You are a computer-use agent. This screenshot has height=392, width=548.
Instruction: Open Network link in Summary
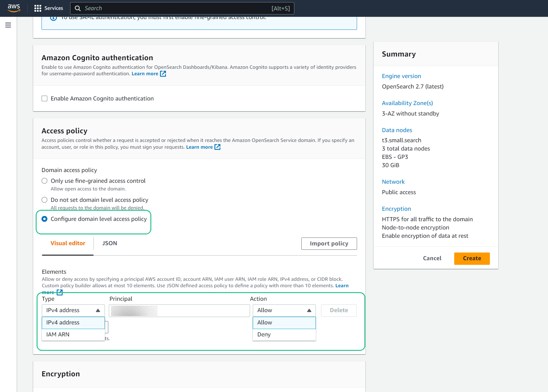click(393, 182)
